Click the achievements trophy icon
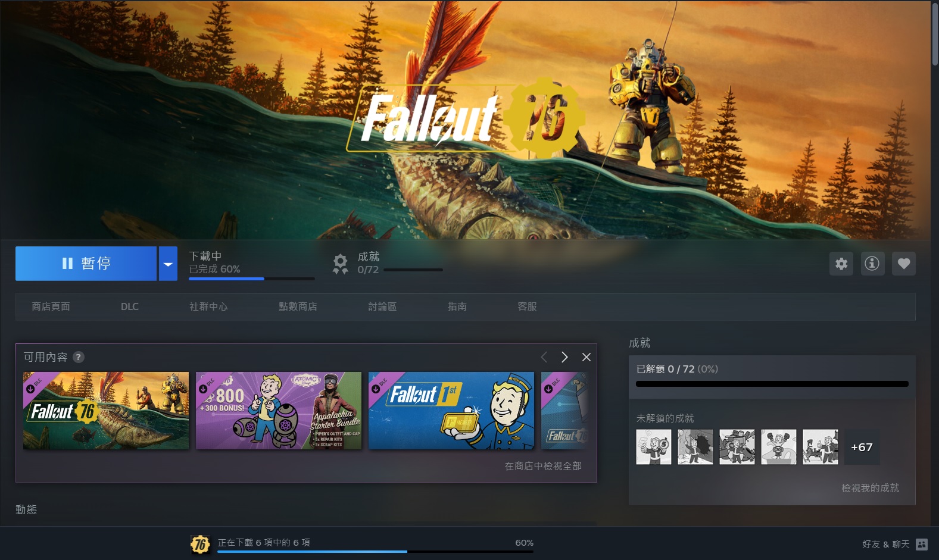 click(x=340, y=264)
